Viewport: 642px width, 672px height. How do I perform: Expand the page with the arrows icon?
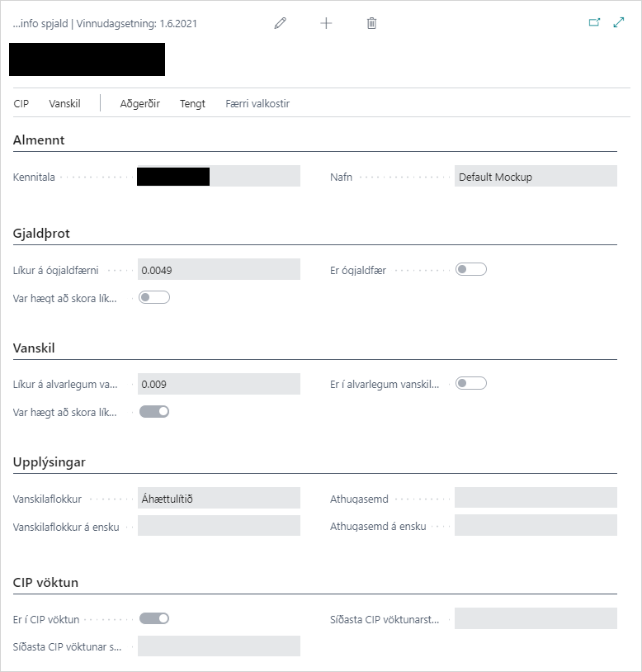coord(619,23)
